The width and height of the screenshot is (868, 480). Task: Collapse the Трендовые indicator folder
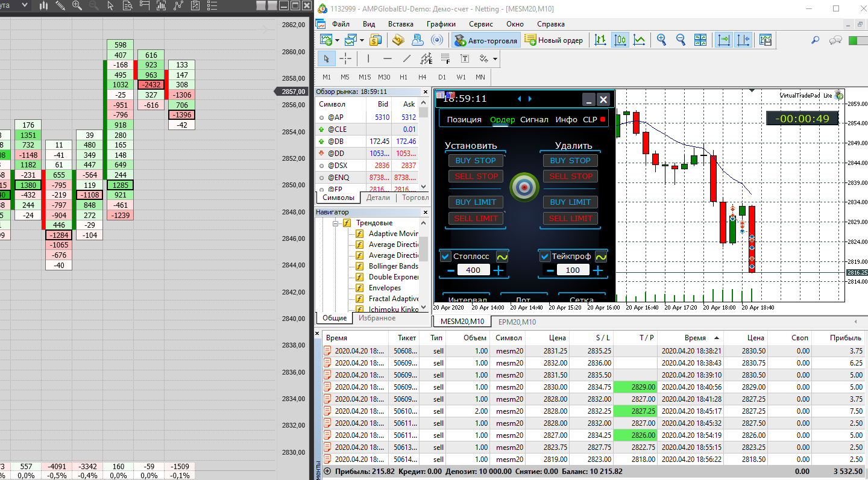tap(336, 223)
